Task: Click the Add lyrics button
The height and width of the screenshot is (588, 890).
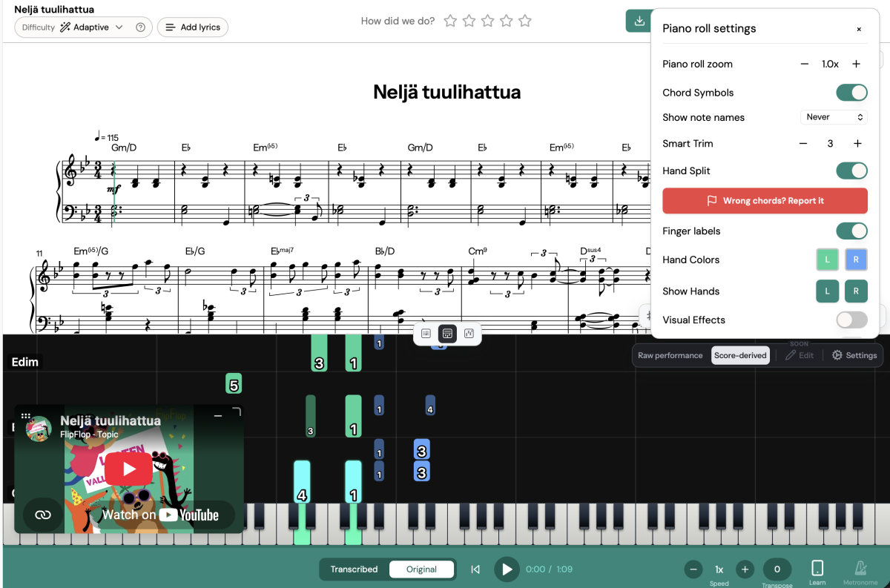Action: pyautogui.click(x=193, y=27)
